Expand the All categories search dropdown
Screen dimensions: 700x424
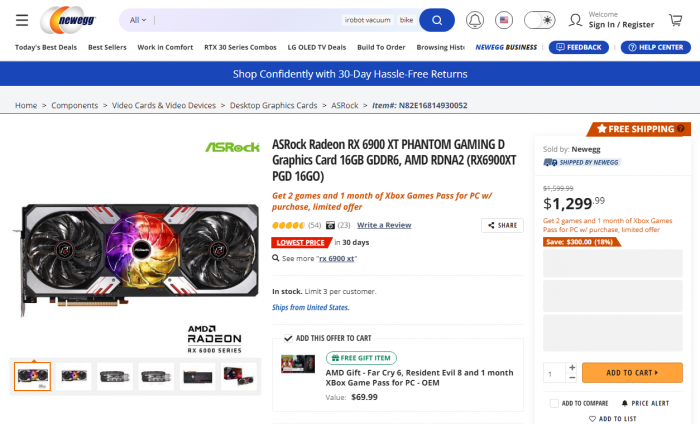click(x=138, y=20)
